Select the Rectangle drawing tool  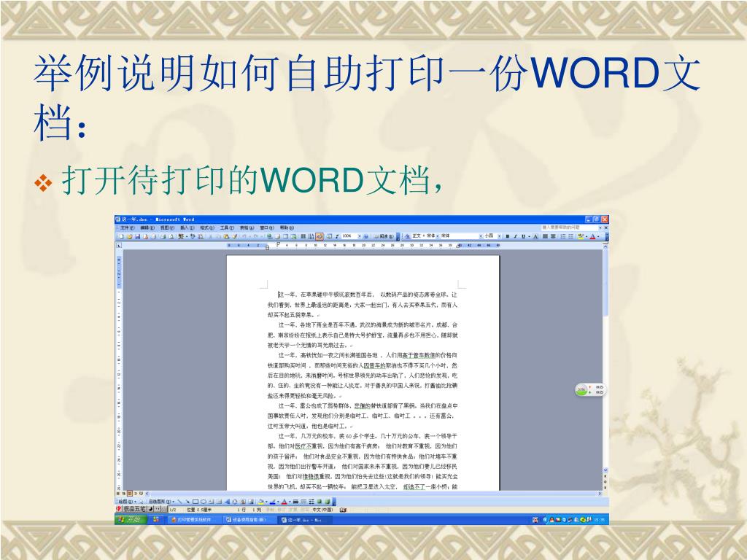point(196,502)
